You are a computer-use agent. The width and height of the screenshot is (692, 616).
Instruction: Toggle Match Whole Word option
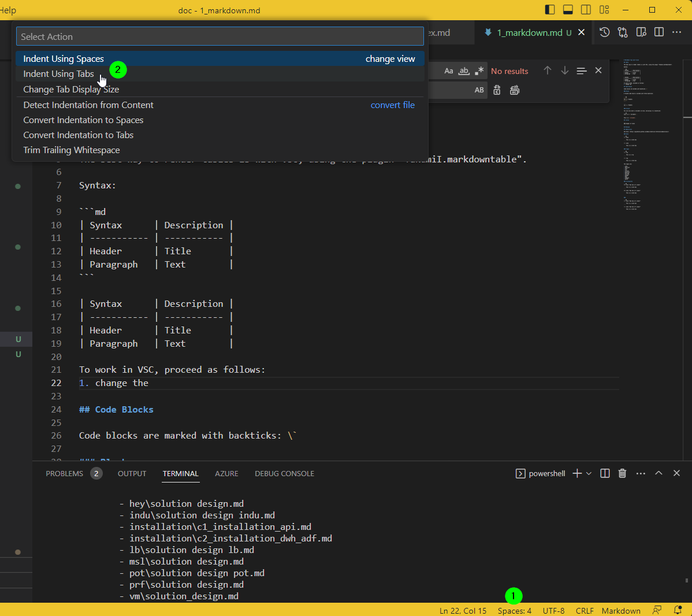click(x=464, y=71)
